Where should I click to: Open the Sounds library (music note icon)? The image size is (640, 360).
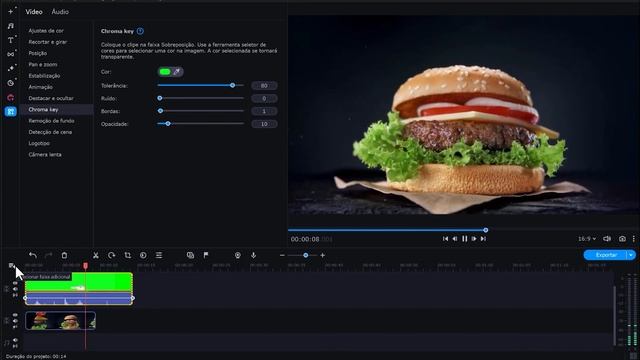[11, 26]
